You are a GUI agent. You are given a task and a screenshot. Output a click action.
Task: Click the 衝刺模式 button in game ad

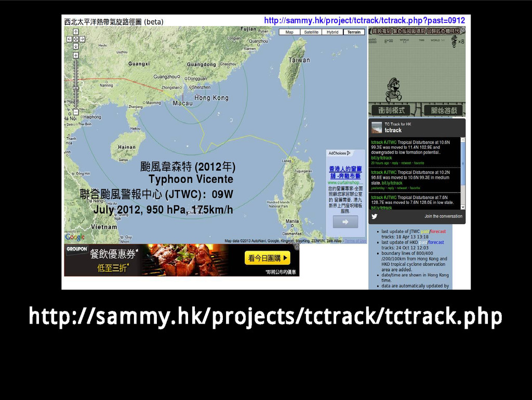pos(391,110)
